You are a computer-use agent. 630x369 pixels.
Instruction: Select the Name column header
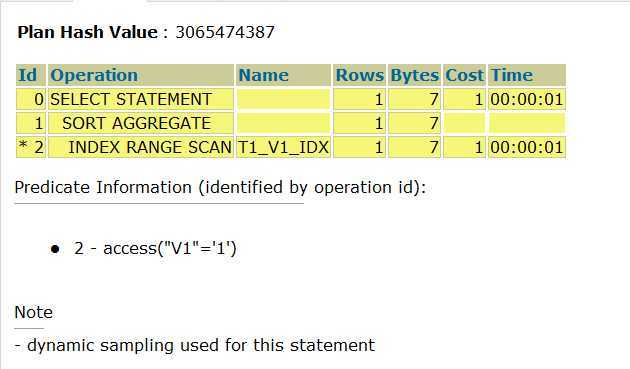(x=283, y=75)
